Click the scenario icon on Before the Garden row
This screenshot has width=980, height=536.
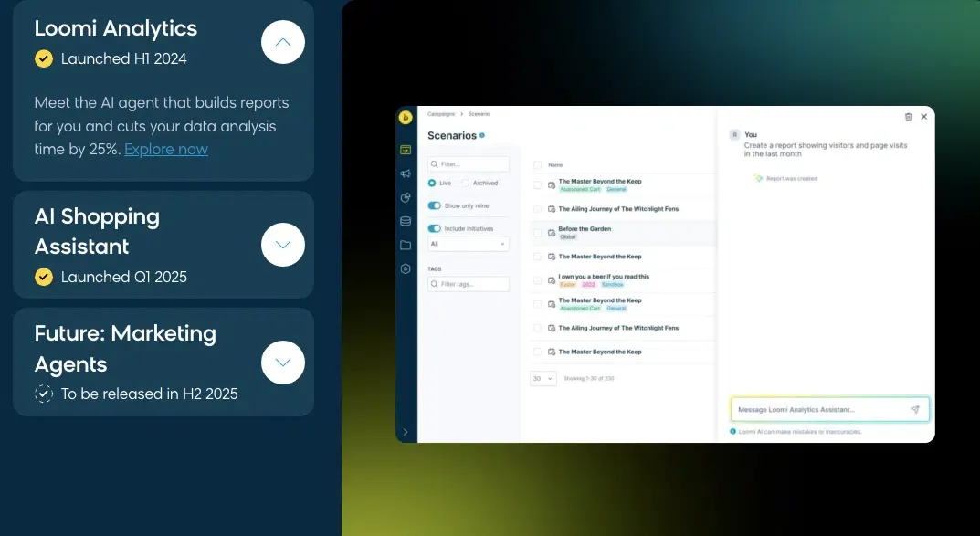coord(552,233)
